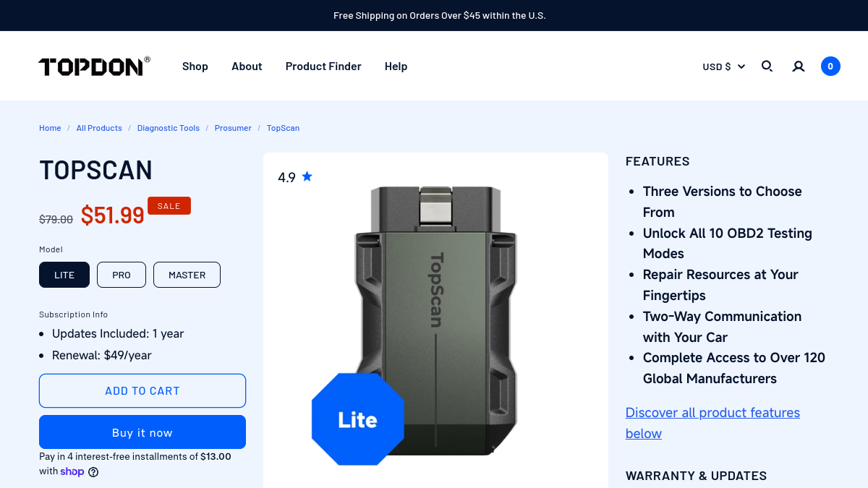The height and width of the screenshot is (488, 868).
Task: Click the ADD TO CART button
Action: [142, 391]
